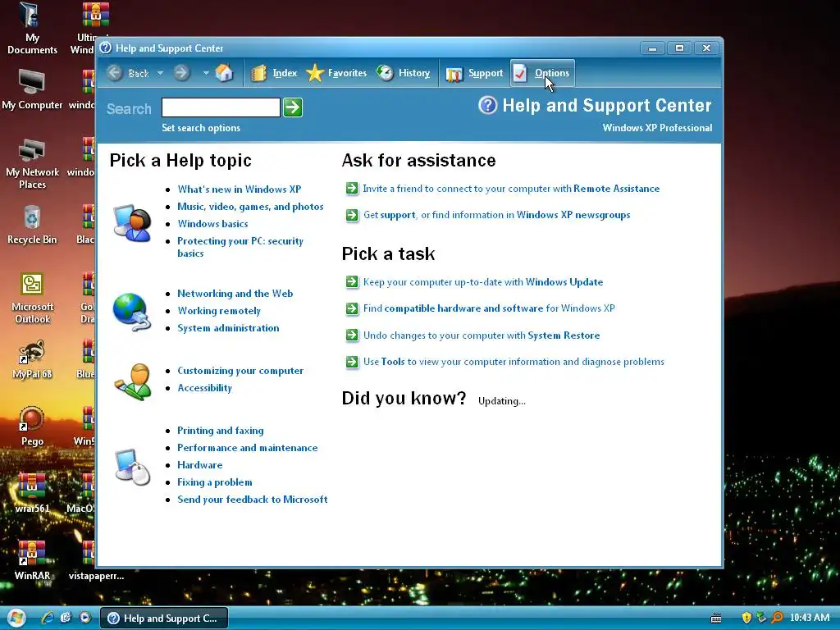Open Printing and faxing topic
This screenshot has height=630, width=840.
click(220, 431)
